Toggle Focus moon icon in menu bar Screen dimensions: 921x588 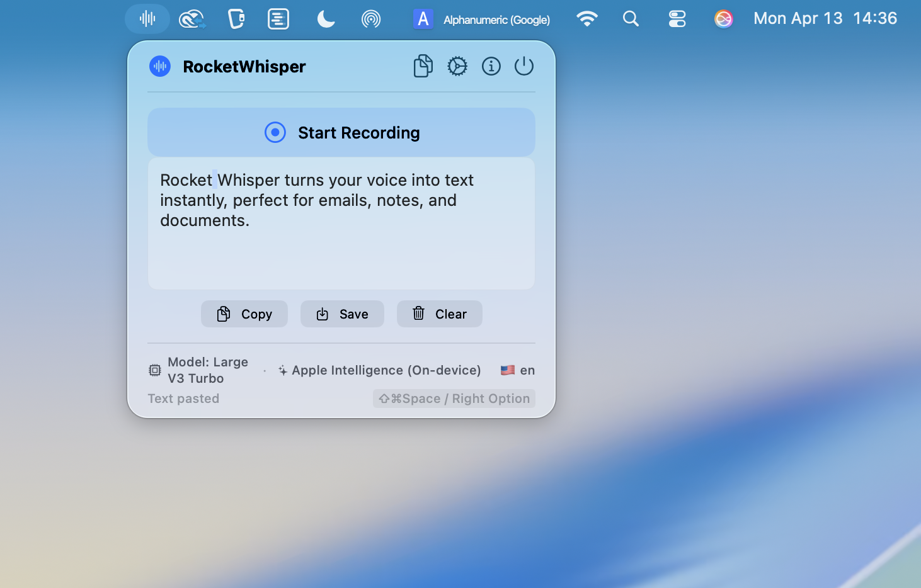point(326,20)
